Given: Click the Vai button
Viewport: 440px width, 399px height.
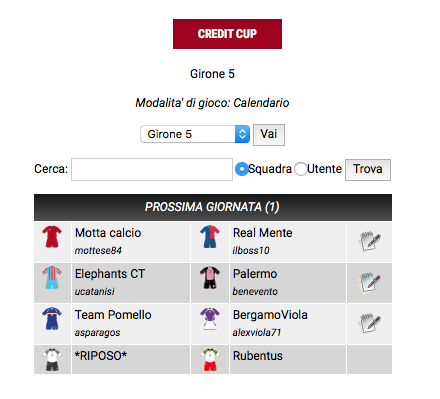Looking at the screenshot, I should 269,135.
